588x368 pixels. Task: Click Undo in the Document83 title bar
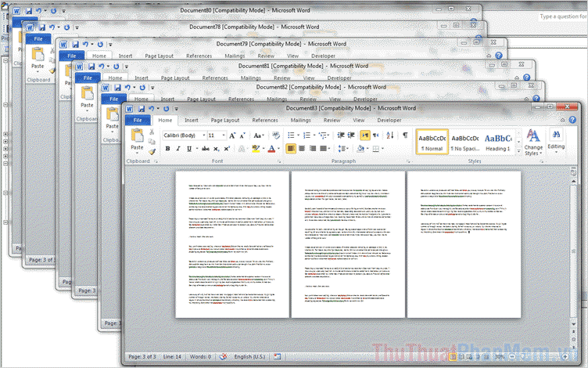[151, 109]
